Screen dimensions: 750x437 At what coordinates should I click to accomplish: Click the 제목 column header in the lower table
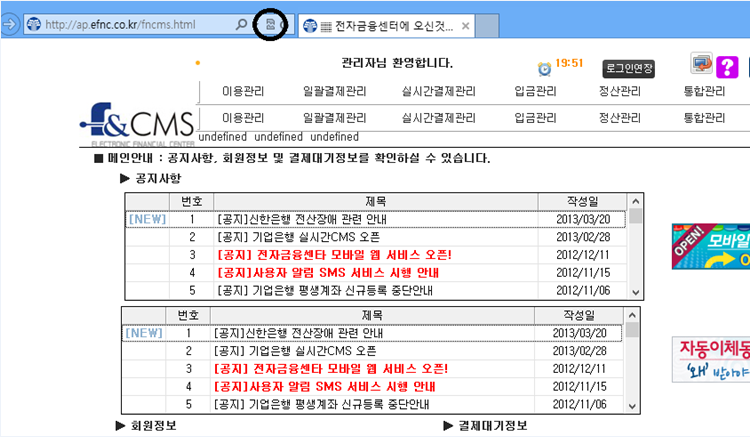[x=372, y=316]
